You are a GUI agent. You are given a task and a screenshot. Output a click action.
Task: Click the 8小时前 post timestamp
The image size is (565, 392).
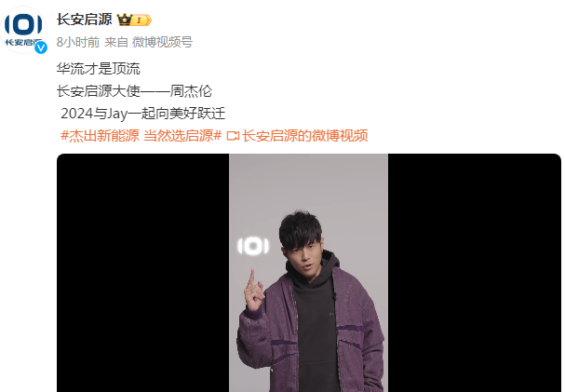78,42
